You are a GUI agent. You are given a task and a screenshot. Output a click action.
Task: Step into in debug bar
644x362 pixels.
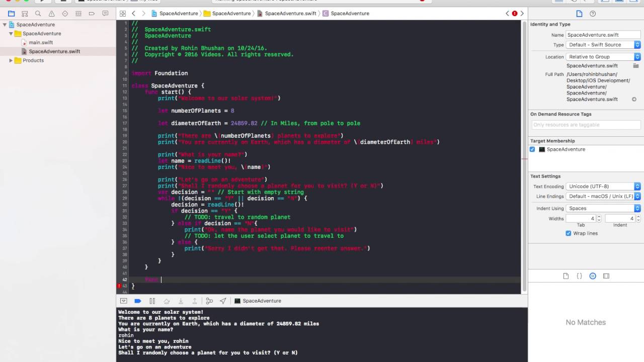[181, 301]
